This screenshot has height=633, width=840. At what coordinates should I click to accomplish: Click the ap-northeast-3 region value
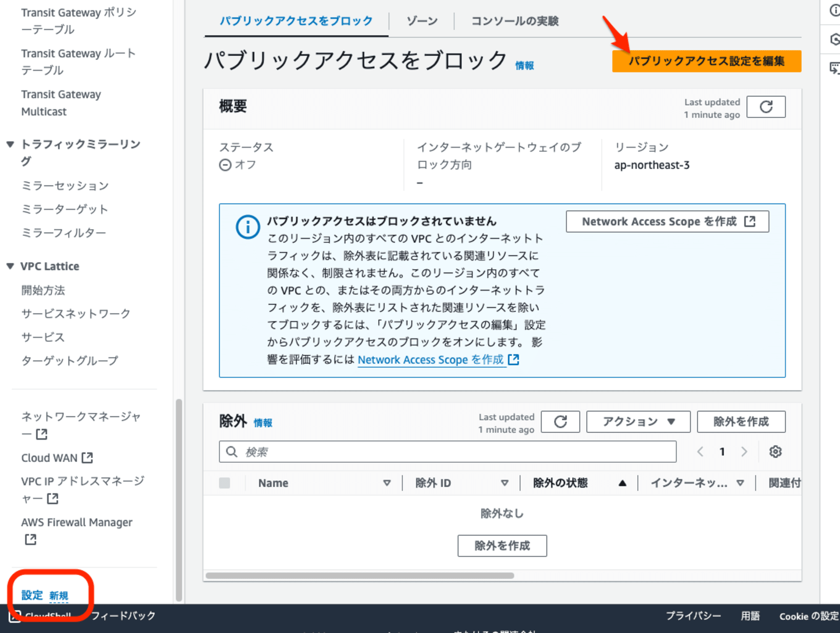tap(652, 165)
